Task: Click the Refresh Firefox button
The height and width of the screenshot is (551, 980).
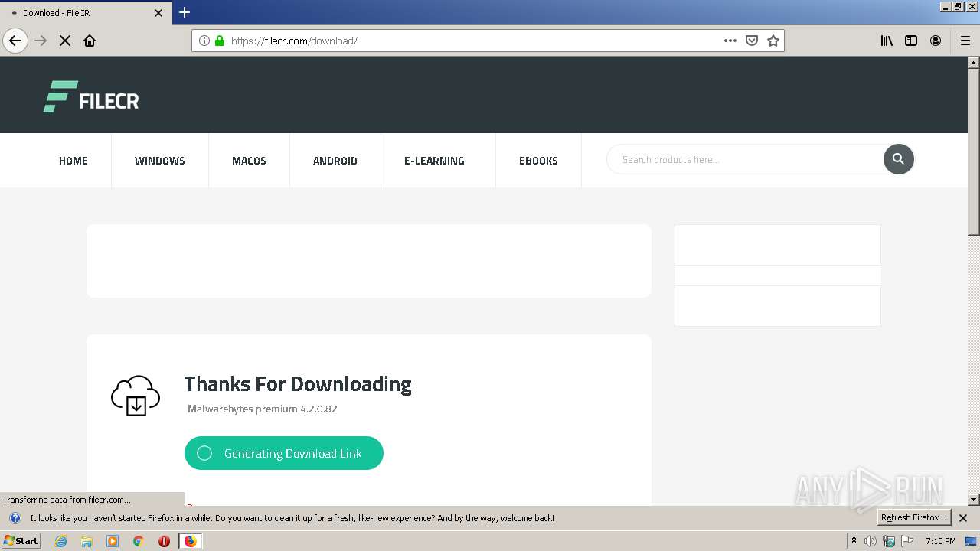Action: pos(913,517)
